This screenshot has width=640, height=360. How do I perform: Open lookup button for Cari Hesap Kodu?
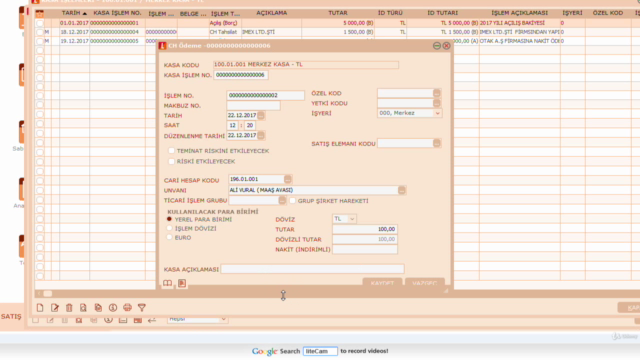288,179
